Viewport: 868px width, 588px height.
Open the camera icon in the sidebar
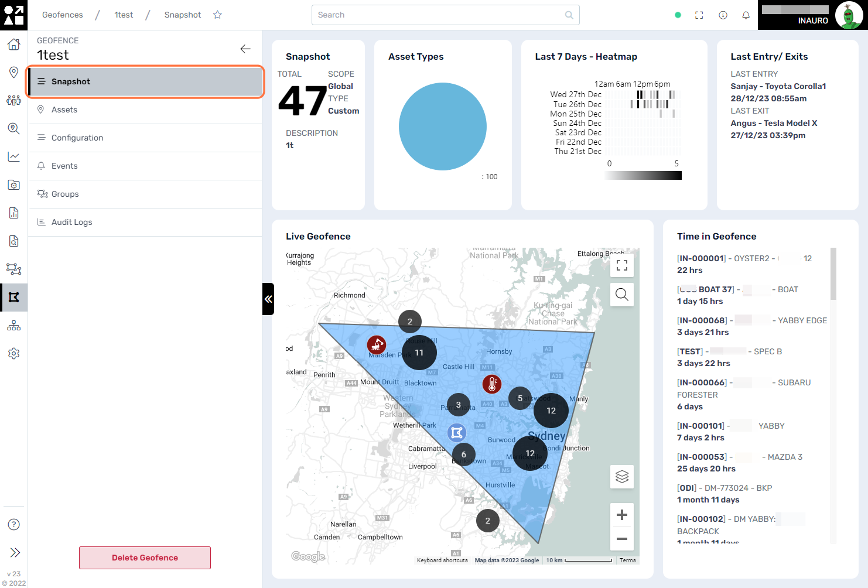coord(13,184)
